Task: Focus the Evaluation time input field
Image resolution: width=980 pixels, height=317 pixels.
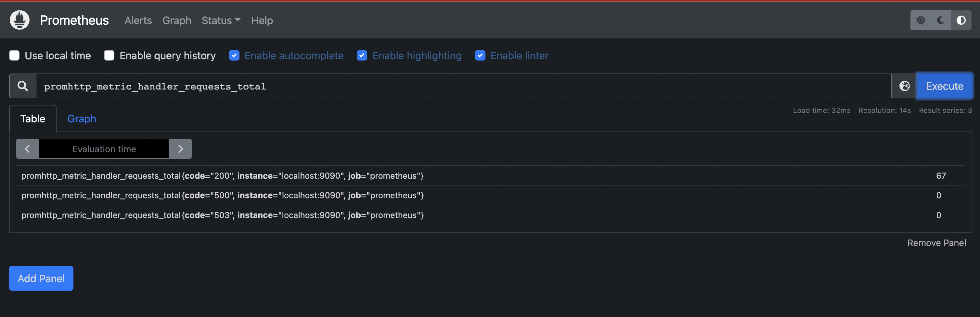Action: pos(104,149)
